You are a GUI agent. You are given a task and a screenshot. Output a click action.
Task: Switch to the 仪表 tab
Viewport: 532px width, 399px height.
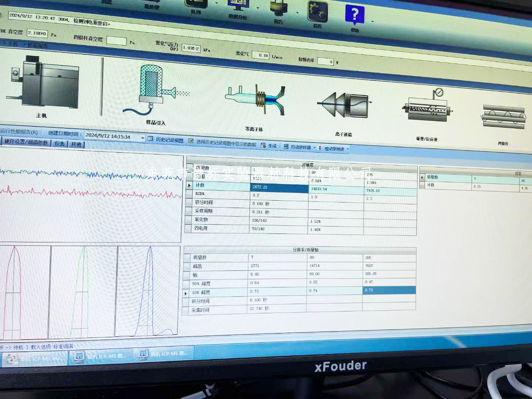[x=59, y=143]
